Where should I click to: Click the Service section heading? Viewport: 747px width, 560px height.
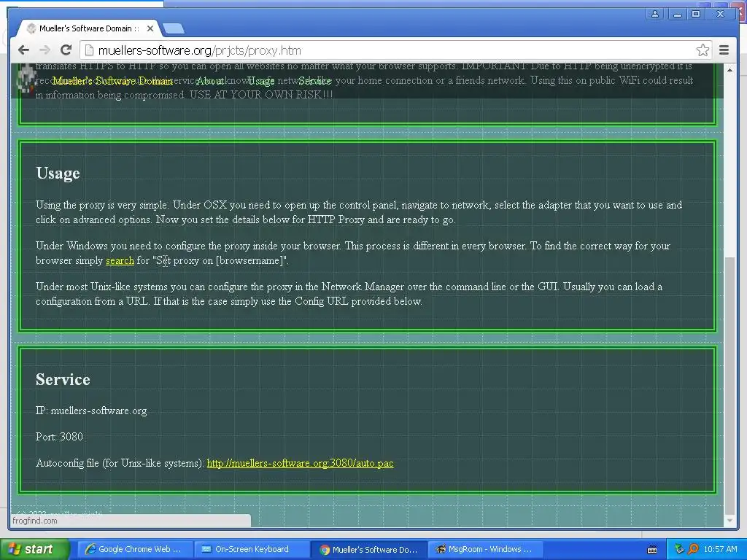tap(63, 379)
